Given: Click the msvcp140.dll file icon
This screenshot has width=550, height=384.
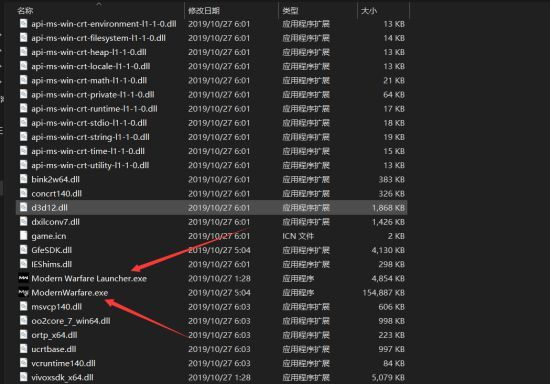Looking at the screenshot, I should pos(24,306).
